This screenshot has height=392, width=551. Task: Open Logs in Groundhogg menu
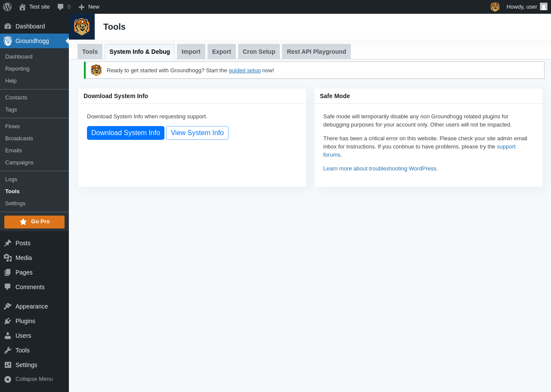tap(11, 179)
